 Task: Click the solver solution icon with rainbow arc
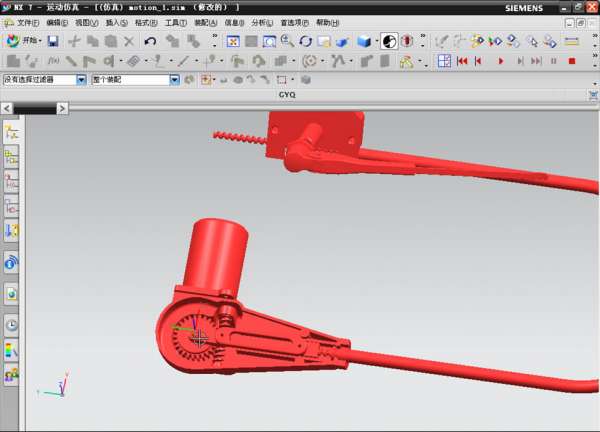[x=406, y=61]
